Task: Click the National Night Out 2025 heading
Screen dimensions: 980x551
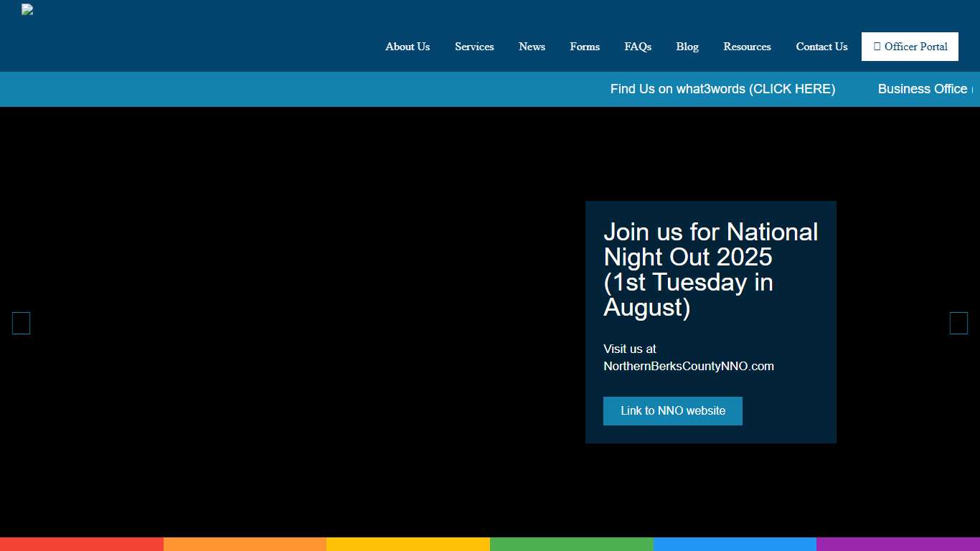Action: (x=710, y=269)
